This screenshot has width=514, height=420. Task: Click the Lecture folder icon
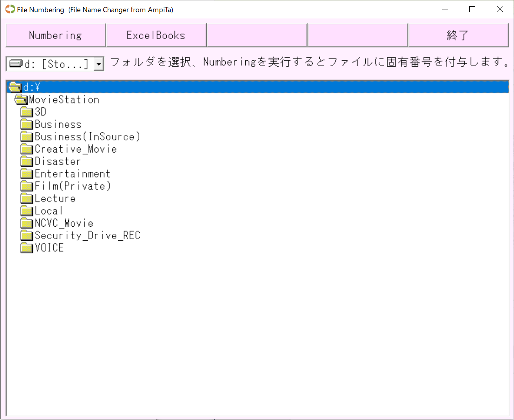tap(27, 198)
